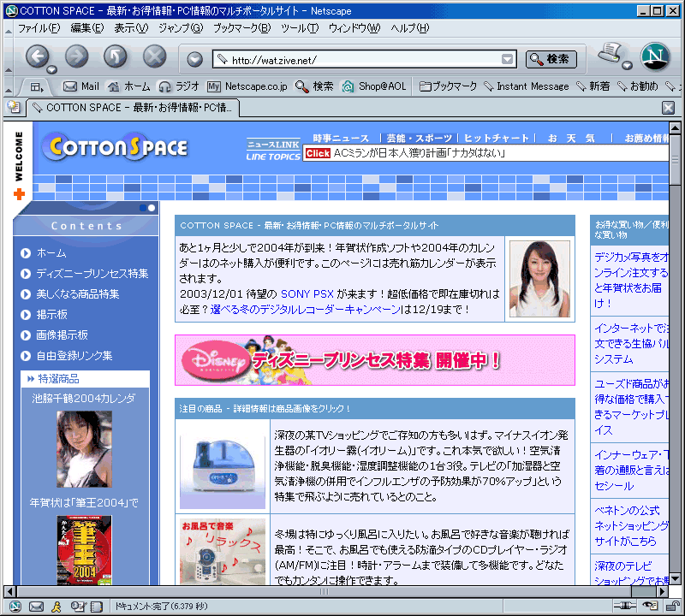This screenshot has width=685, height=616.
Task: Click the horizontal scrollbar right arrow
Action: pos(663,591)
